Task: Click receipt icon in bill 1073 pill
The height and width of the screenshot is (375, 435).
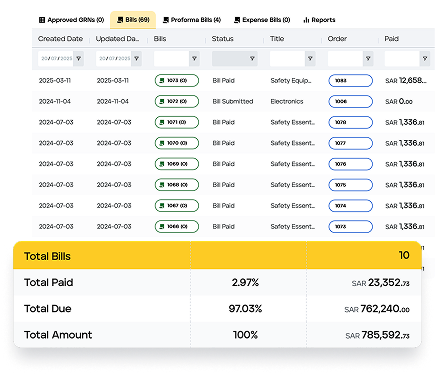Action: coord(162,81)
